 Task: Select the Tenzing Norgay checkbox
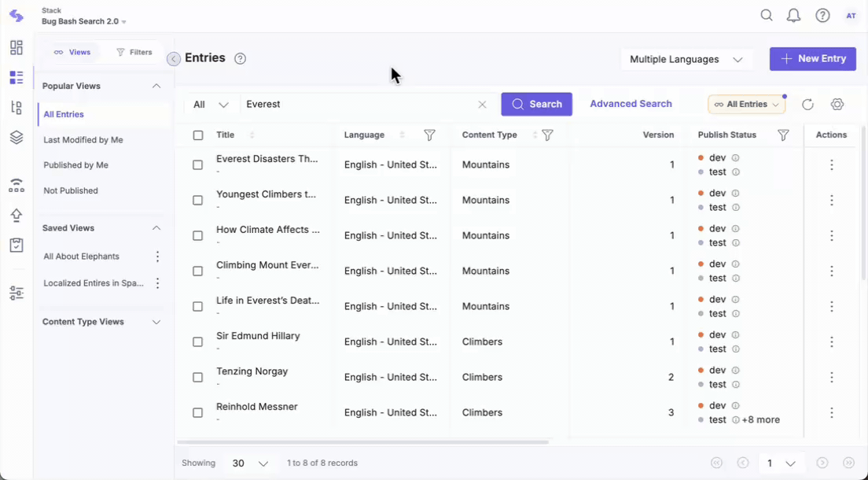pyautogui.click(x=197, y=378)
